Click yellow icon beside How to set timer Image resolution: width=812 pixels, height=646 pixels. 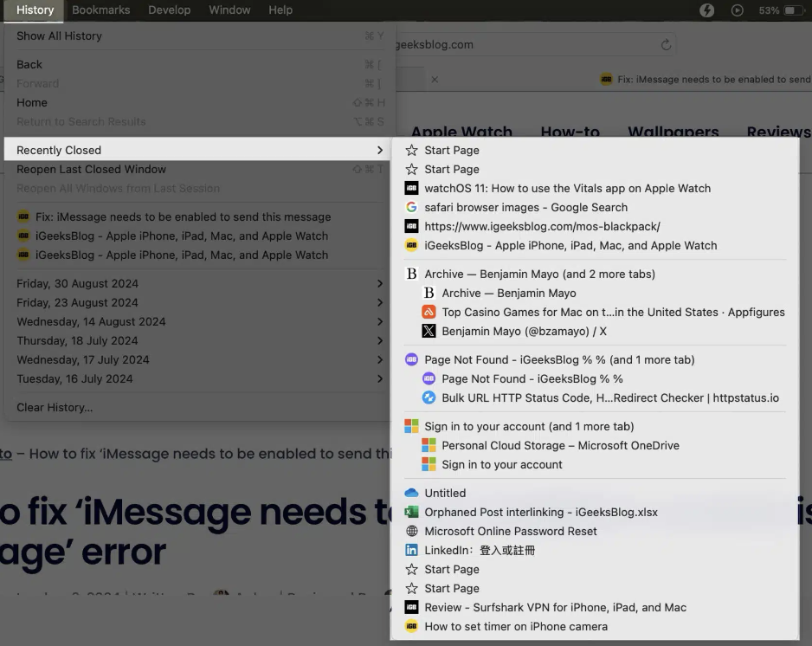coord(411,626)
